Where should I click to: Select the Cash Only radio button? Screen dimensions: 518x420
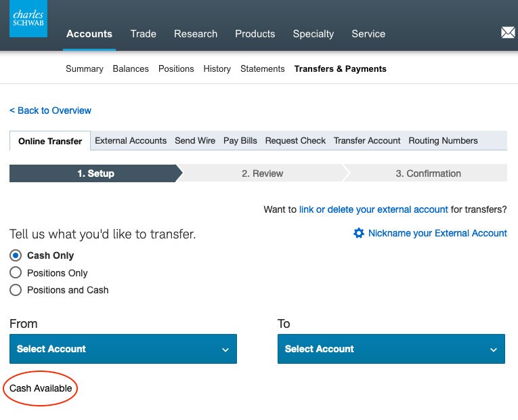[16, 255]
